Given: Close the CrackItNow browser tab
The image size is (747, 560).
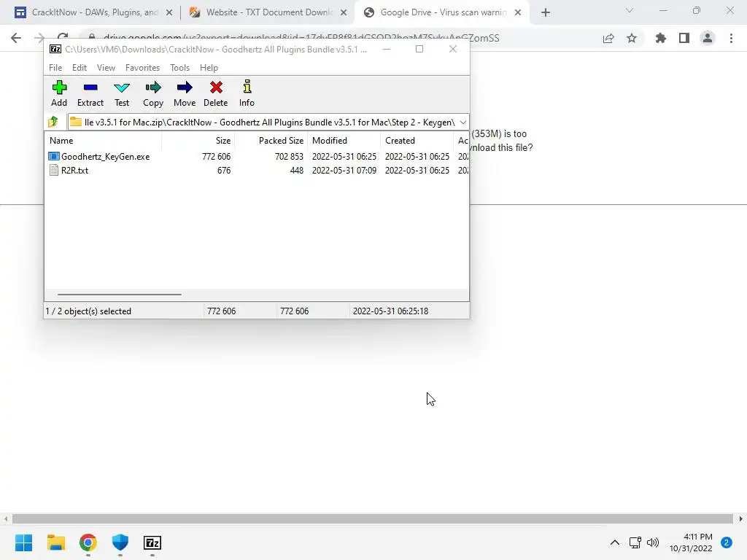Looking at the screenshot, I should 169,12.
